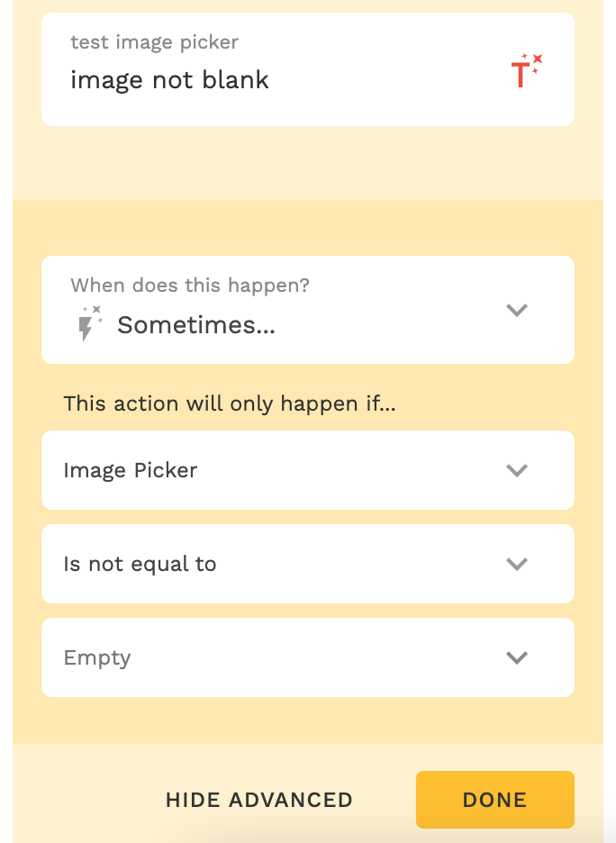This screenshot has height=843, width=616.
Task: Click the 'Image Picker' text in the condition
Action: coord(131,470)
